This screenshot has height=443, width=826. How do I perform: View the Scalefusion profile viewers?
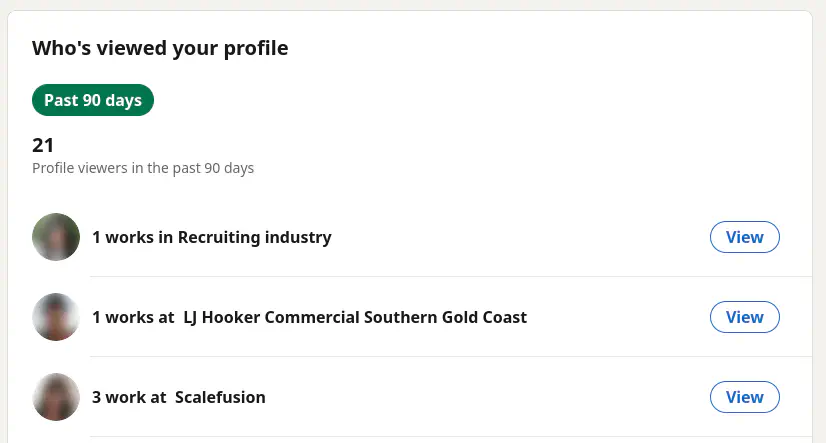pos(744,397)
